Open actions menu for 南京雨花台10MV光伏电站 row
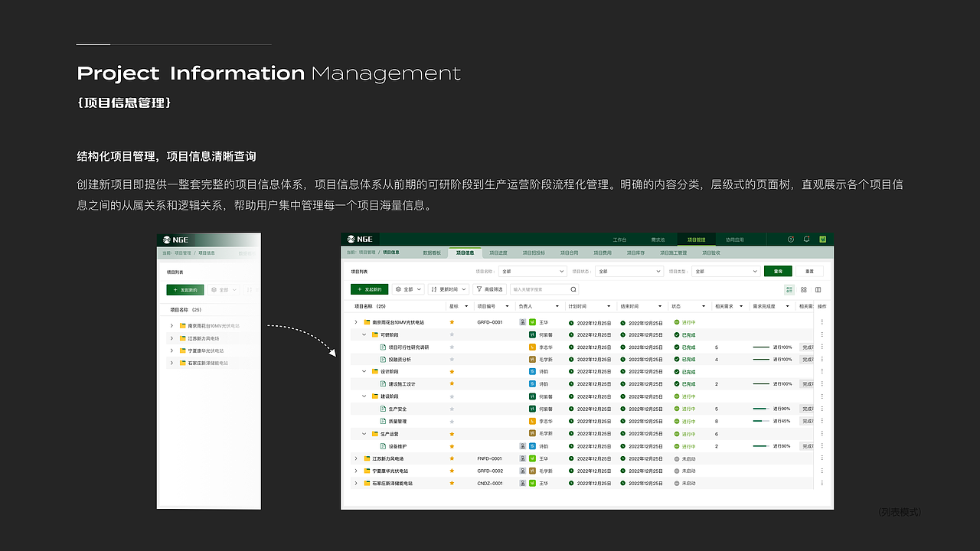Viewport: 980px width, 551px height. tap(822, 322)
